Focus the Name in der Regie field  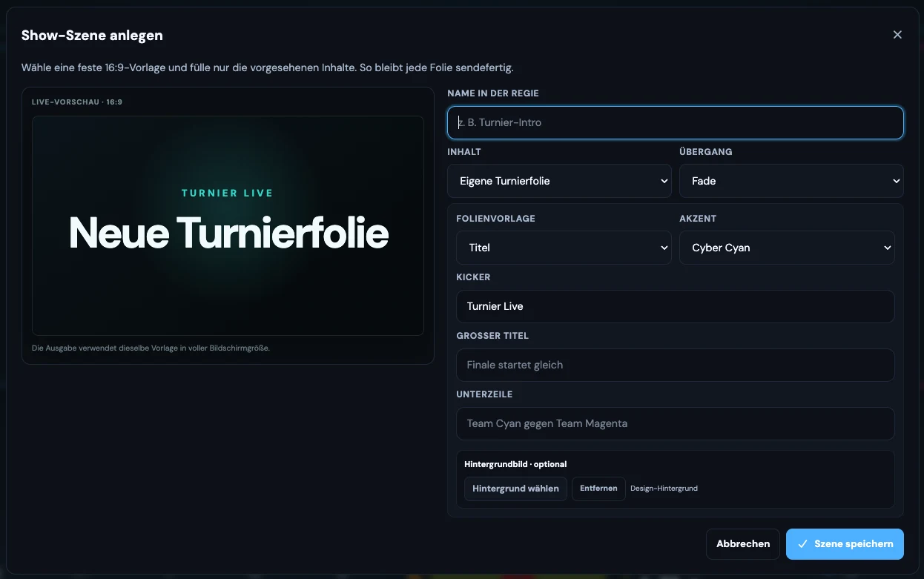676,122
